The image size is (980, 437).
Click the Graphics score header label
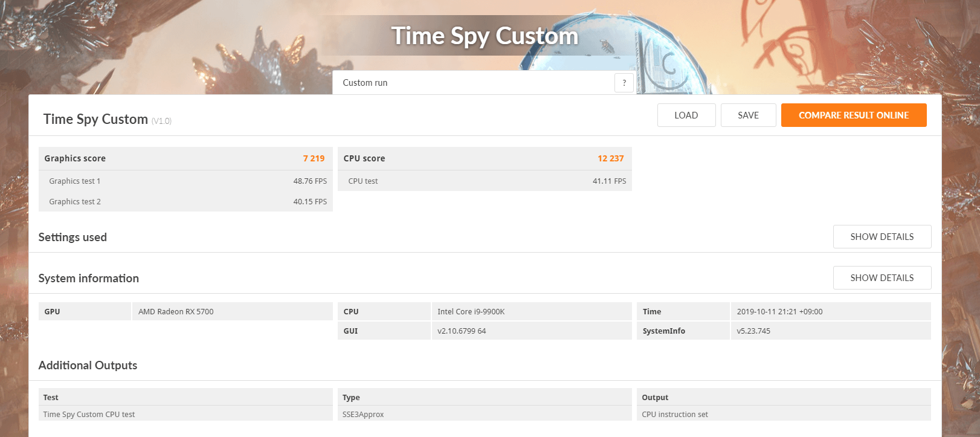coord(75,158)
